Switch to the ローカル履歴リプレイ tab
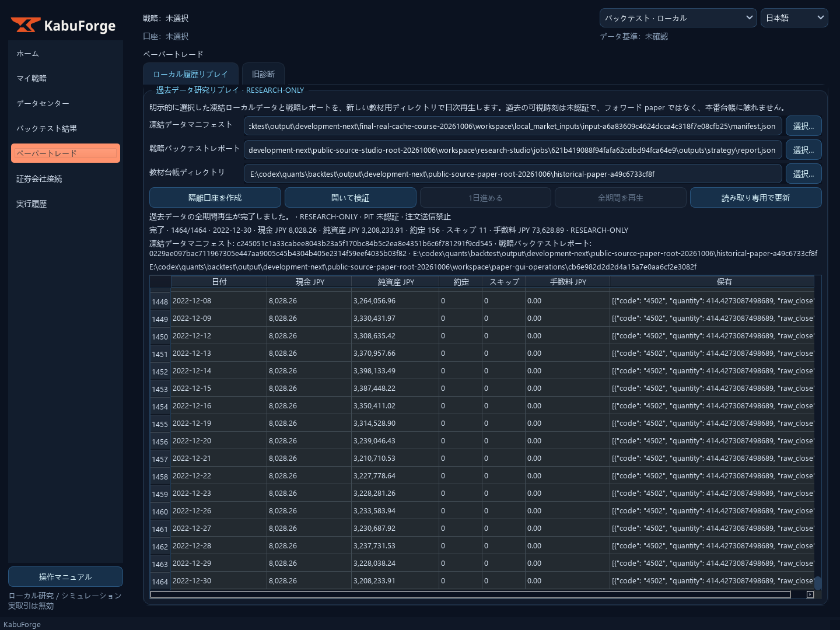840x630 pixels. 191,74
